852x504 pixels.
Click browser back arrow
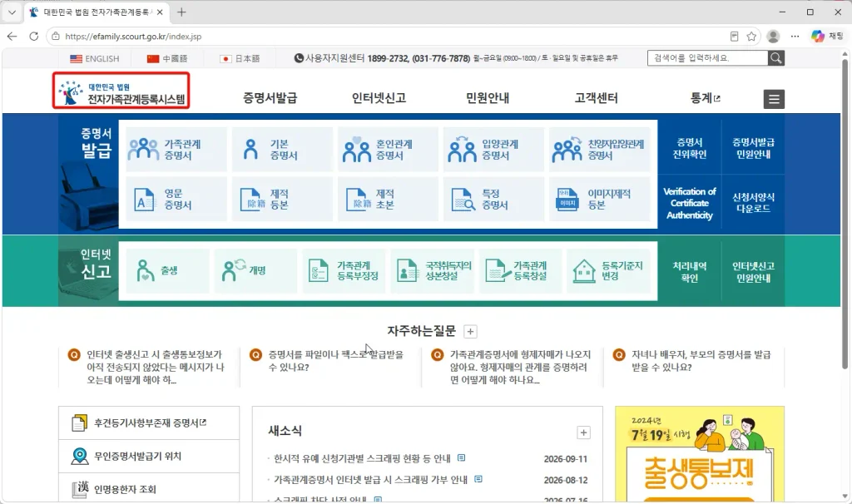coord(12,37)
